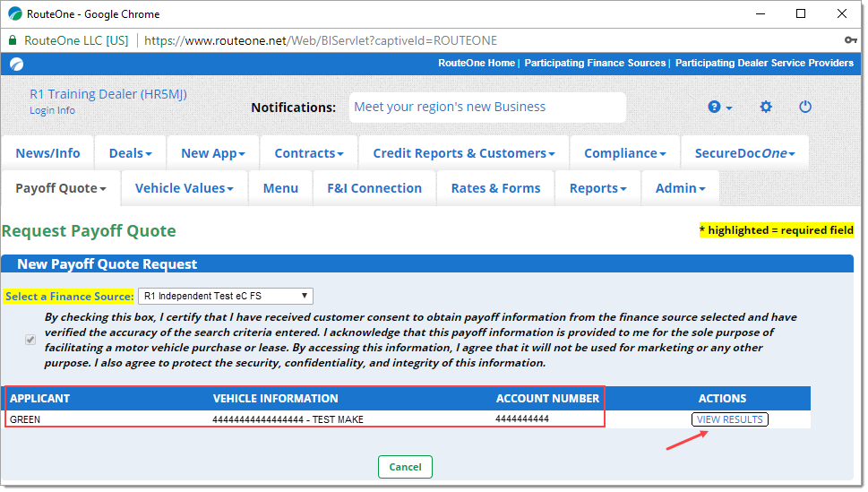Image resolution: width=868 pixels, height=492 pixels.
Task: Expand Credit Reports & Customers menu
Action: pos(464,153)
